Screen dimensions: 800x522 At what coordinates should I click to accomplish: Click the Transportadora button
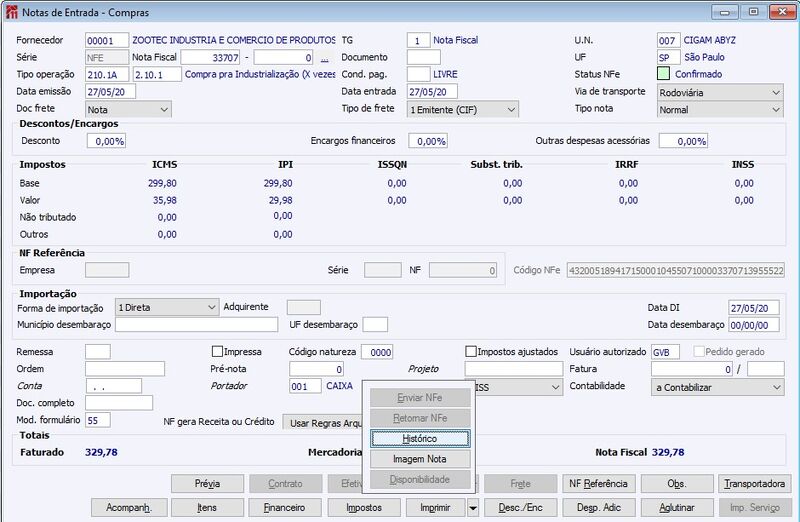[755, 483]
